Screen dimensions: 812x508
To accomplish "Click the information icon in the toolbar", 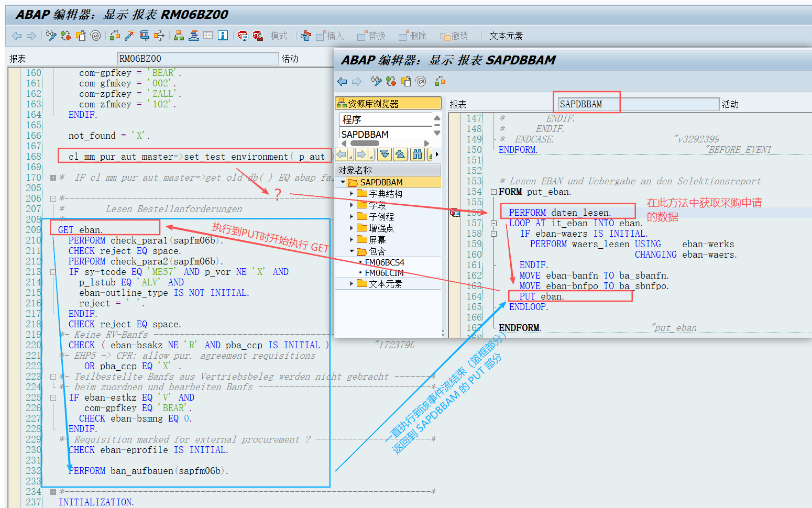I will tap(223, 35).
